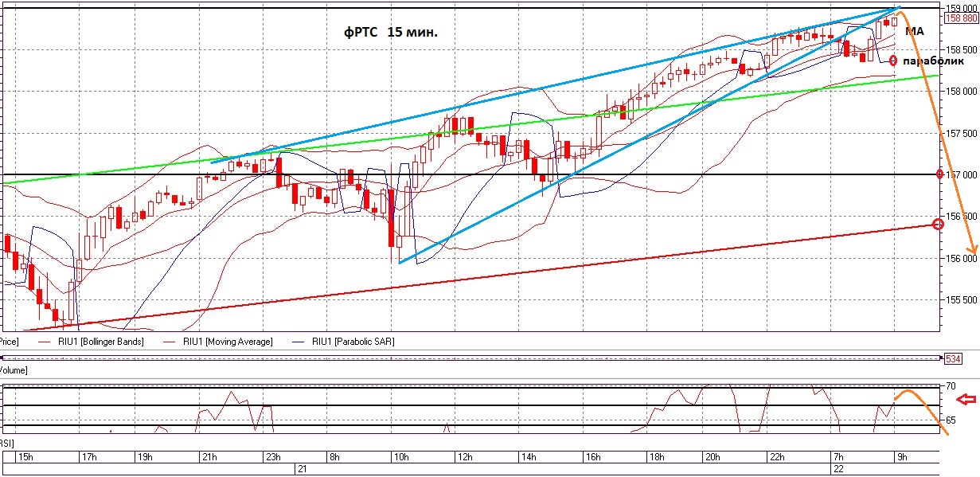
Task: Click the 158 500 price axis label
Action: [960, 49]
